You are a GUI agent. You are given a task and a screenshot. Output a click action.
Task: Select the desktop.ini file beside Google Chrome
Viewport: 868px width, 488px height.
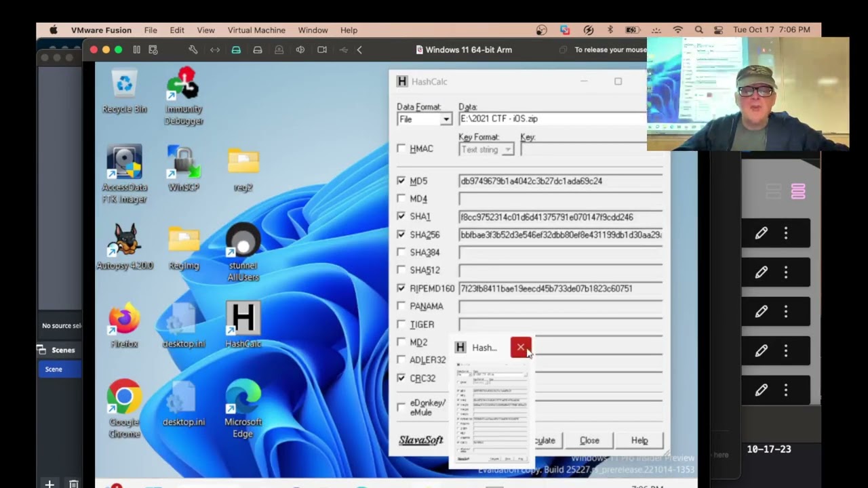[x=183, y=403]
